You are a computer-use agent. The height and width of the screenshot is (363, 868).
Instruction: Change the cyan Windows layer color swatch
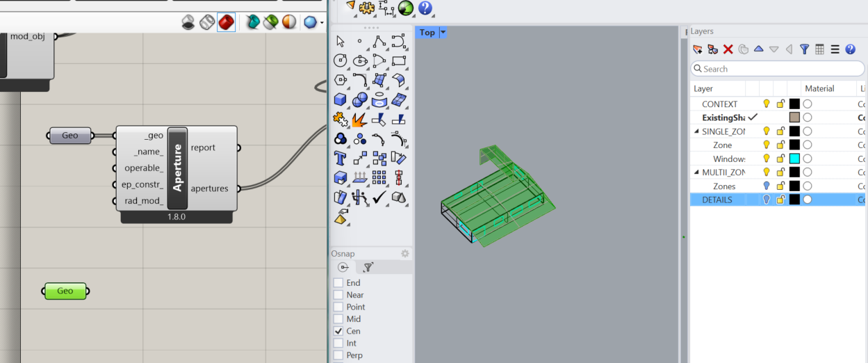click(794, 159)
